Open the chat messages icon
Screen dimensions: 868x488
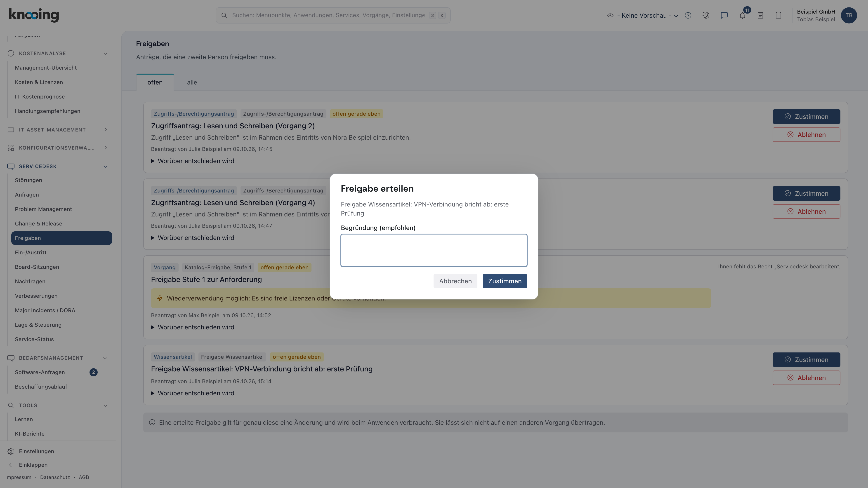tap(724, 15)
